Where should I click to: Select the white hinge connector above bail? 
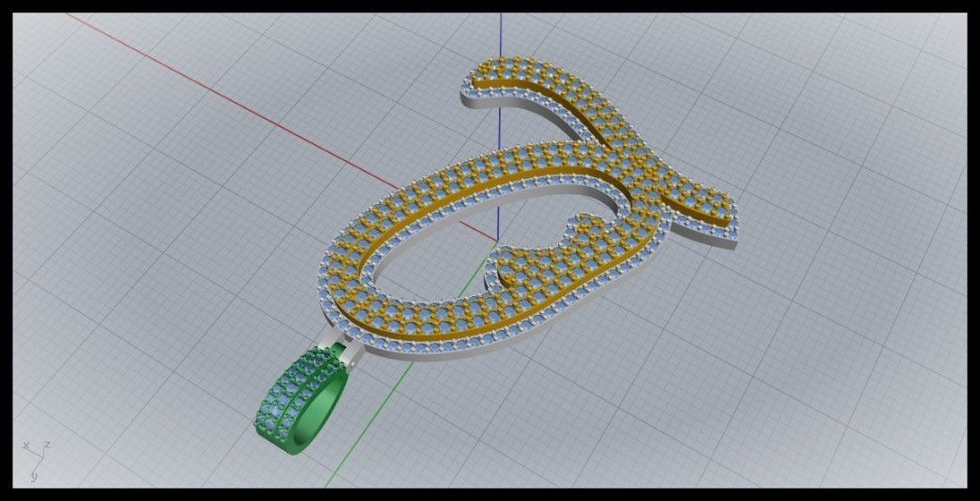(x=340, y=351)
